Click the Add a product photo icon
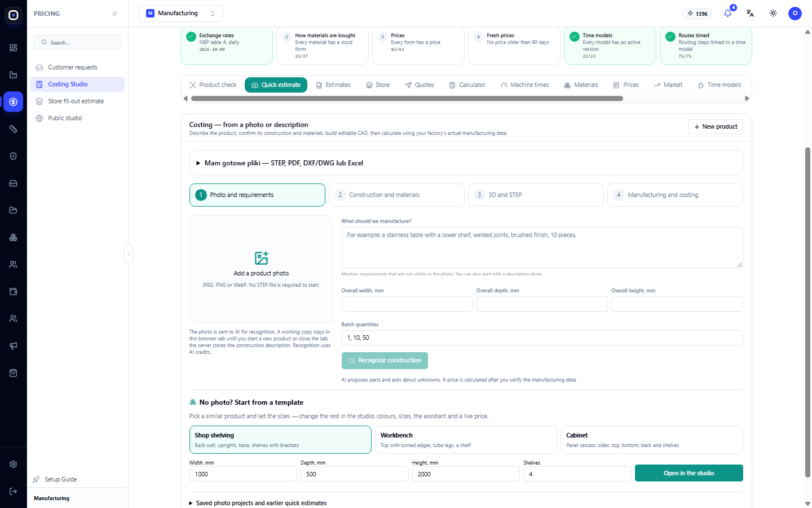812x508 pixels. pyautogui.click(x=261, y=259)
